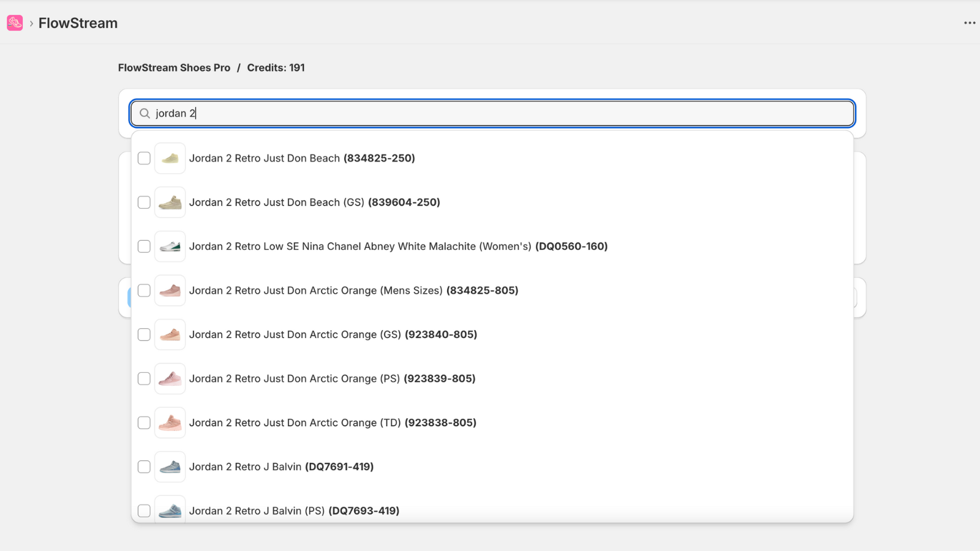
Task: Click the FlowStream pink app logo icon
Action: (x=15, y=23)
